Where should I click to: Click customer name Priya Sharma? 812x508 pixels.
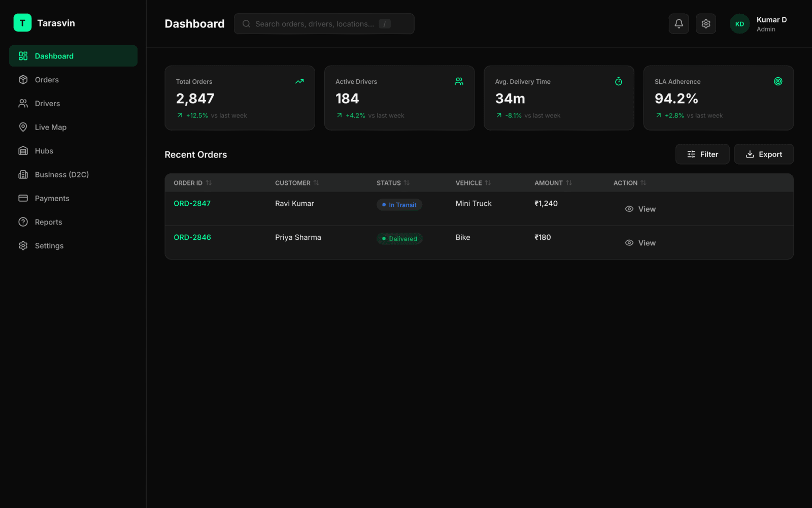point(298,237)
